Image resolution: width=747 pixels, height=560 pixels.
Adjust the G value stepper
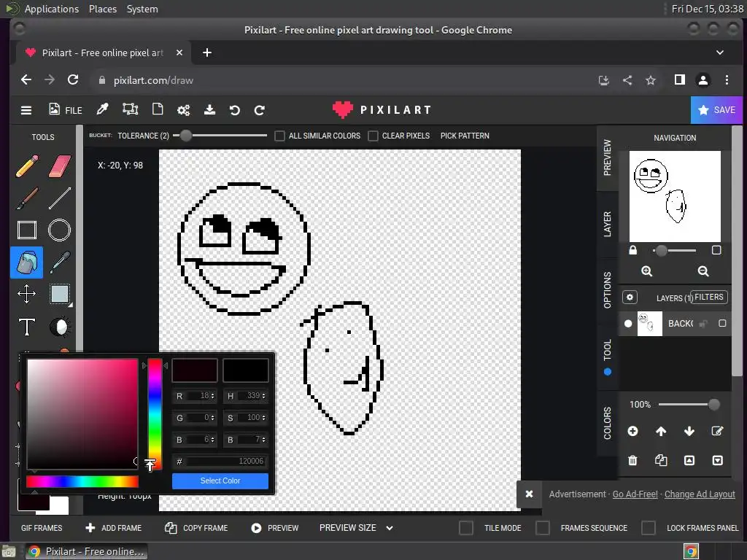point(212,418)
